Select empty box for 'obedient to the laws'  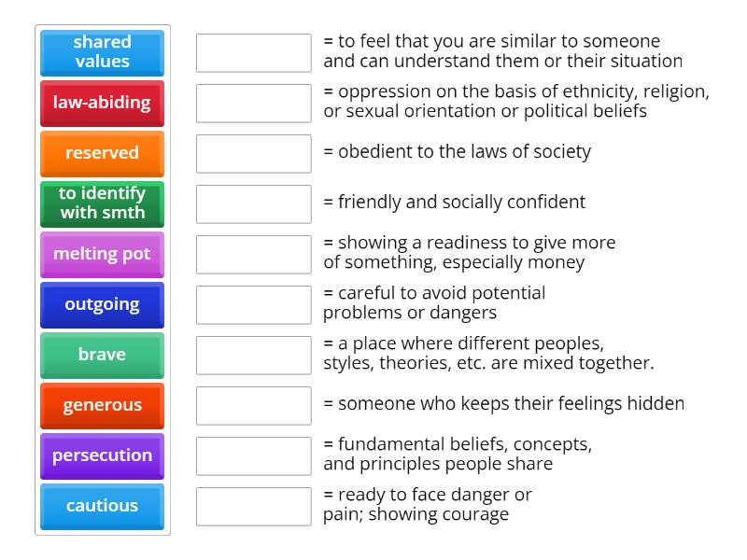(x=254, y=154)
